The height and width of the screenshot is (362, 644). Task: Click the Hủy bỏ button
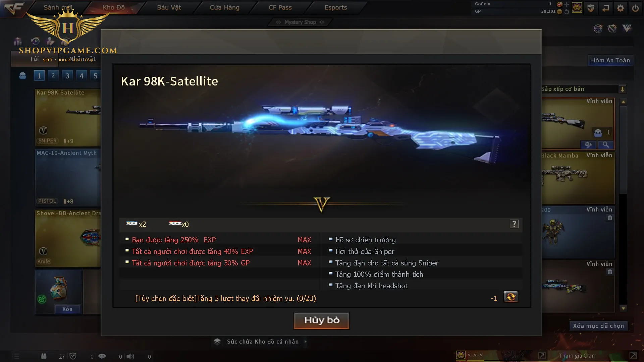(321, 320)
